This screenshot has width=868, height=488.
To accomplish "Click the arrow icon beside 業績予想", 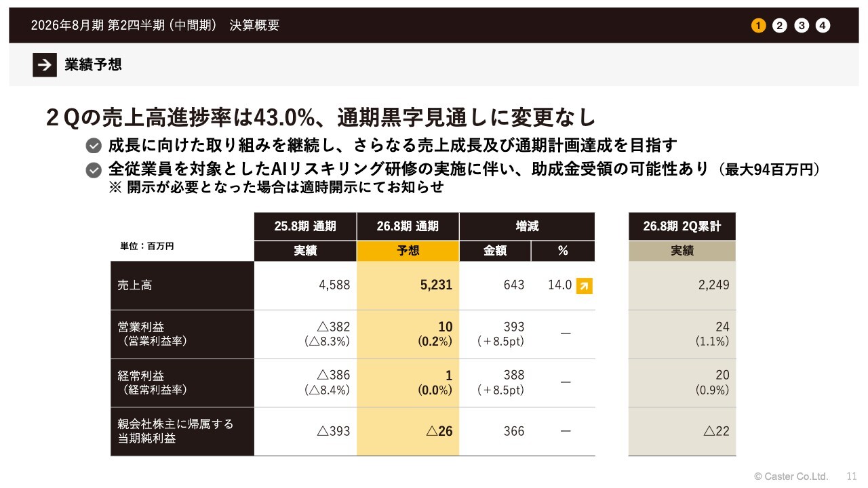I will [x=45, y=64].
